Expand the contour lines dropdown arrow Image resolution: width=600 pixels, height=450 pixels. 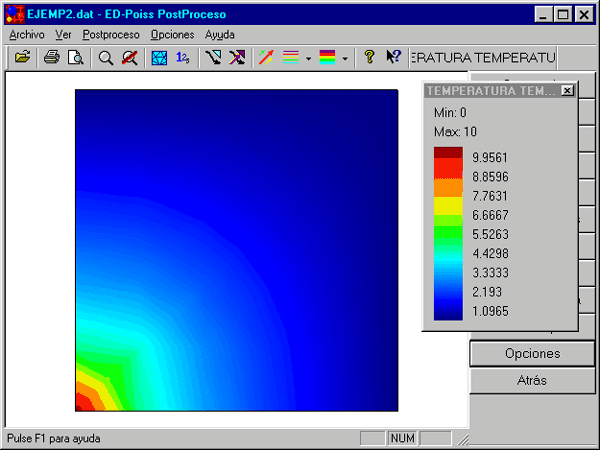(x=308, y=59)
